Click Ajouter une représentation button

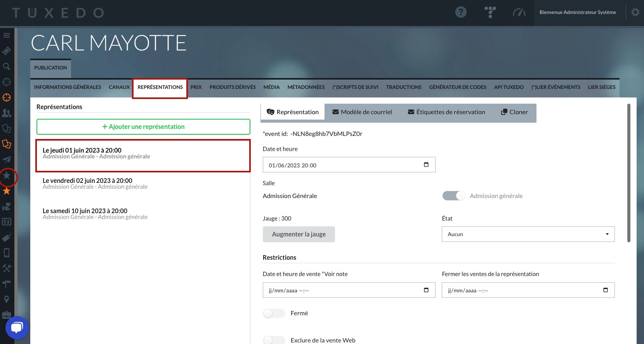tap(143, 127)
